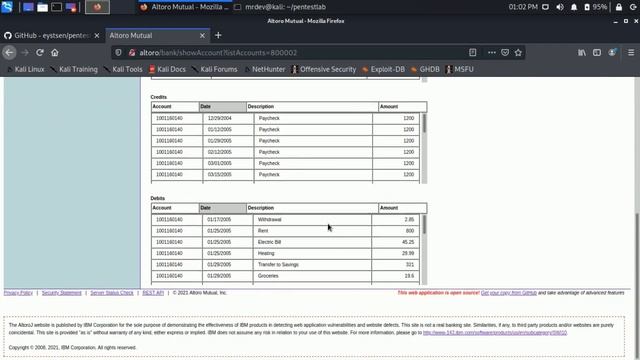Image resolution: width=640 pixels, height=360 pixels.
Task: Click the show desktop panel icon
Action: [28, 7]
